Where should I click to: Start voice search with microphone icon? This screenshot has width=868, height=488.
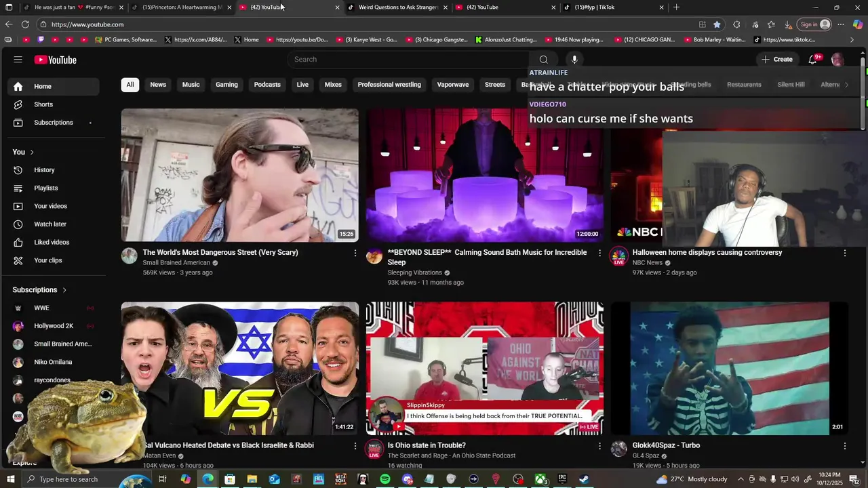point(574,60)
